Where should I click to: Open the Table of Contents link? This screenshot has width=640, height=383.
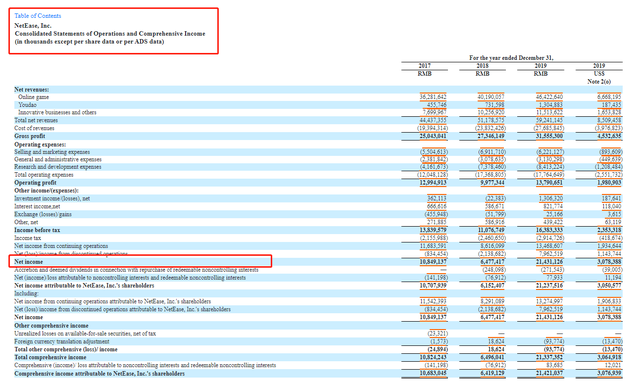[38, 16]
